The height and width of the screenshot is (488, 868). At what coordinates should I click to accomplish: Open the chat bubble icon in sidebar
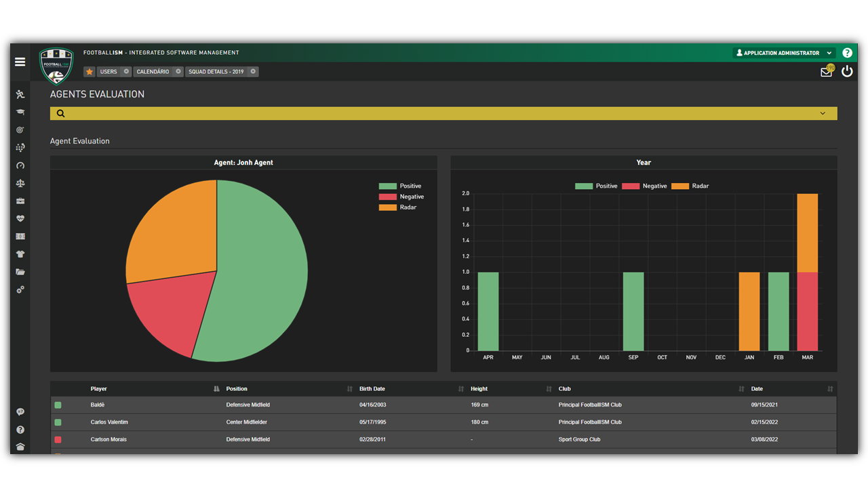click(x=20, y=412)
